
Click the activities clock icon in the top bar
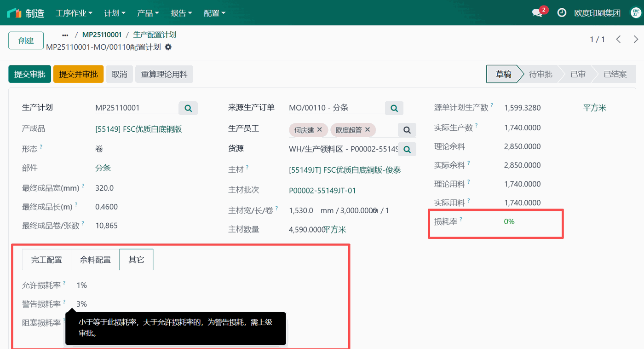tap(562, 12)
